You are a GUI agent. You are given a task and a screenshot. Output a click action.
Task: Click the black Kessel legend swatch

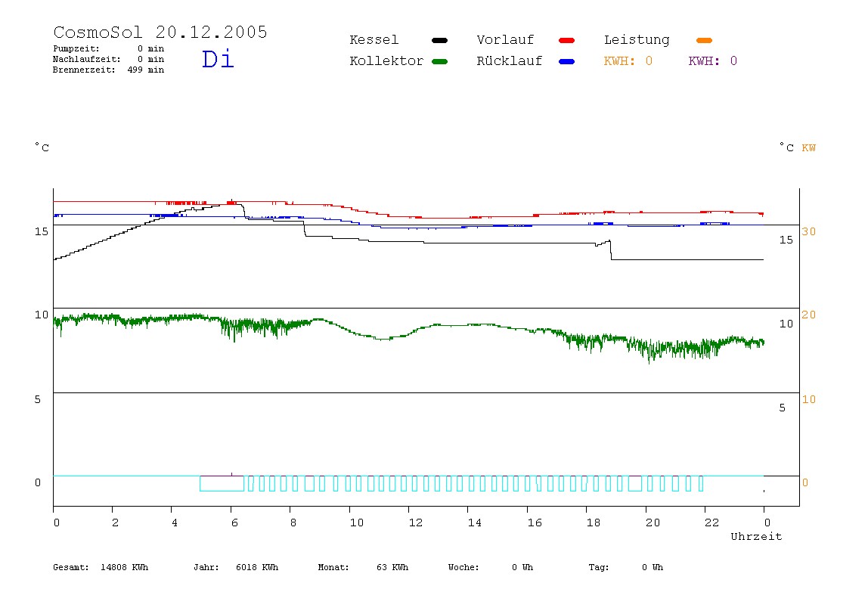[439, 40]
